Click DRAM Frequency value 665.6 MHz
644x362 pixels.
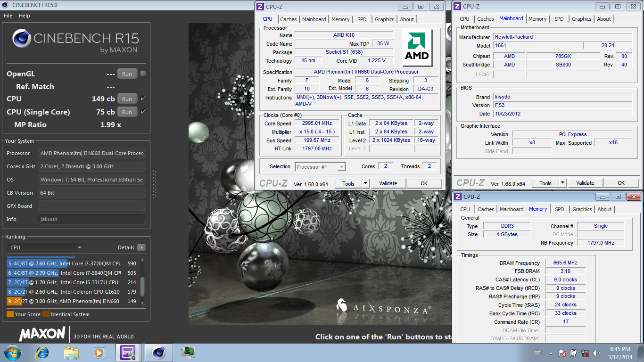pyautogui.click(x=566, y=263)
